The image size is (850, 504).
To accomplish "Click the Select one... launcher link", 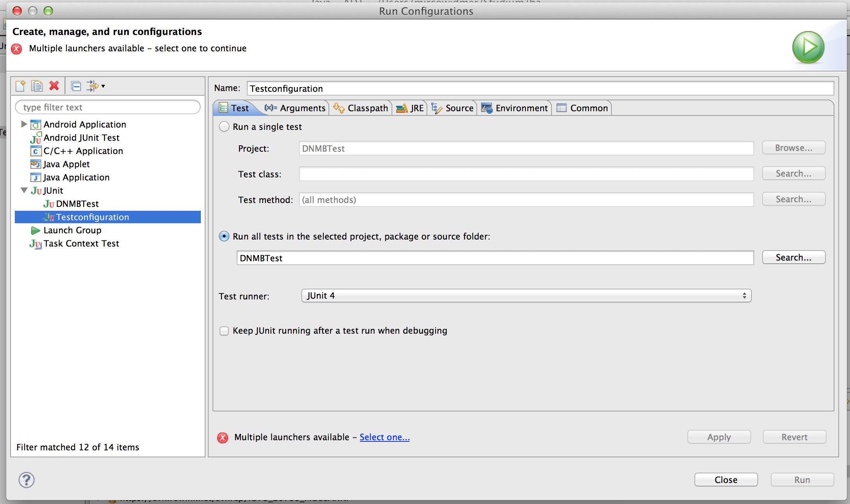I will 385,437.
